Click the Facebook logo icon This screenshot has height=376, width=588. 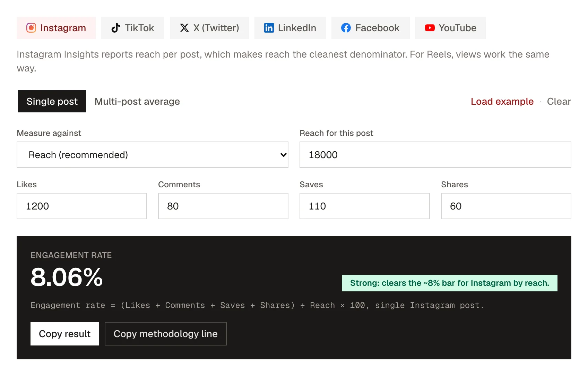coord(346,28)
